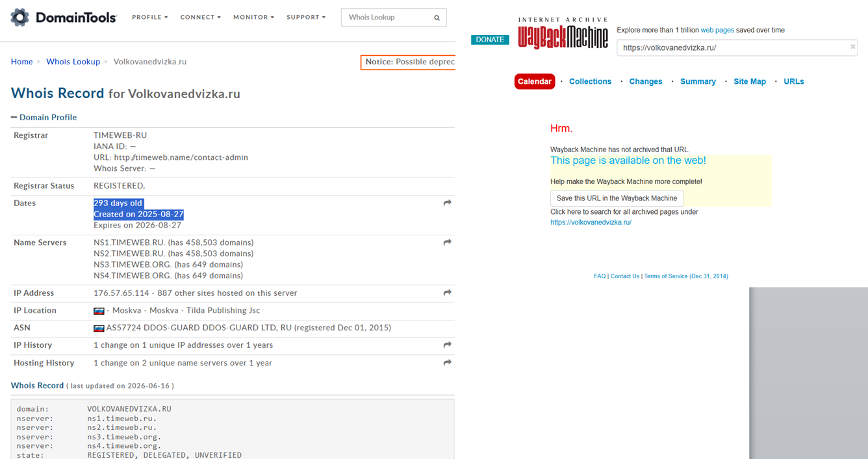The height and width of the screenshot is (459, 868).
Task: Click the Russian flag in ASN row
Action: [x=99, y=328]
